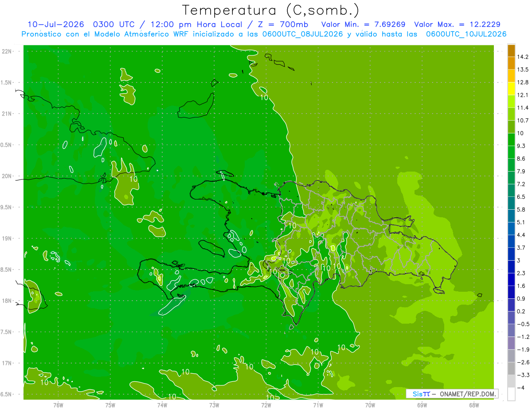Click the '69W' longitude axis label
Viewport: 532px width, 411px height.
pos(422,405)
